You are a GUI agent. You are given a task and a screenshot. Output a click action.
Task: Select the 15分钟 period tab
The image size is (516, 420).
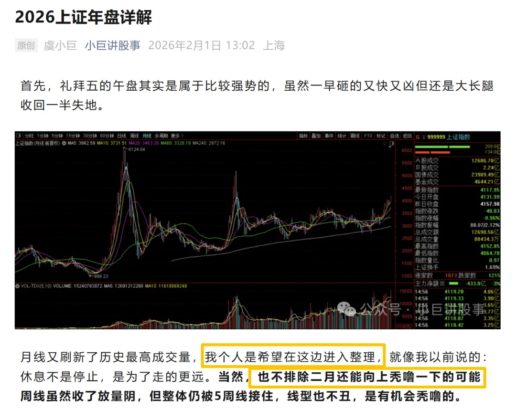73,136
